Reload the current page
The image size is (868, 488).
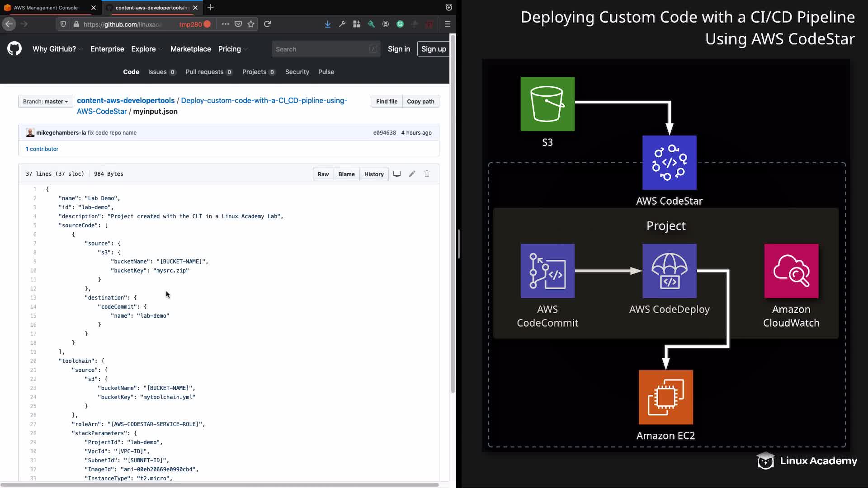268,24
